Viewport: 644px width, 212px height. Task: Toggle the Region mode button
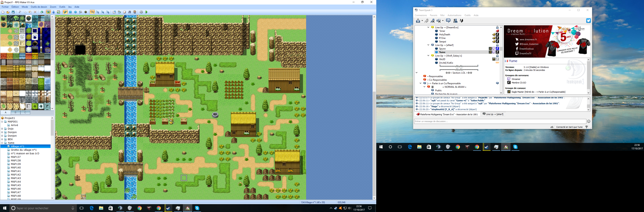58,12
